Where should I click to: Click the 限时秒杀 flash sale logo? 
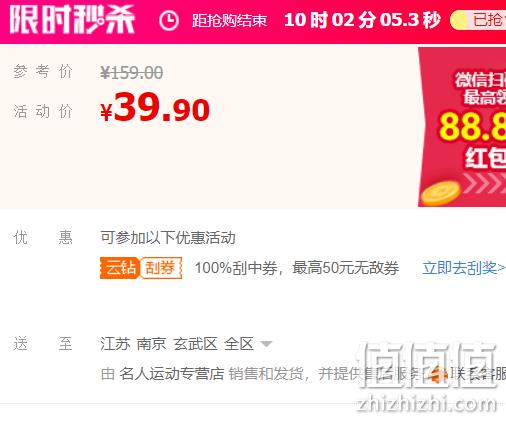click(x=72, y=19)
